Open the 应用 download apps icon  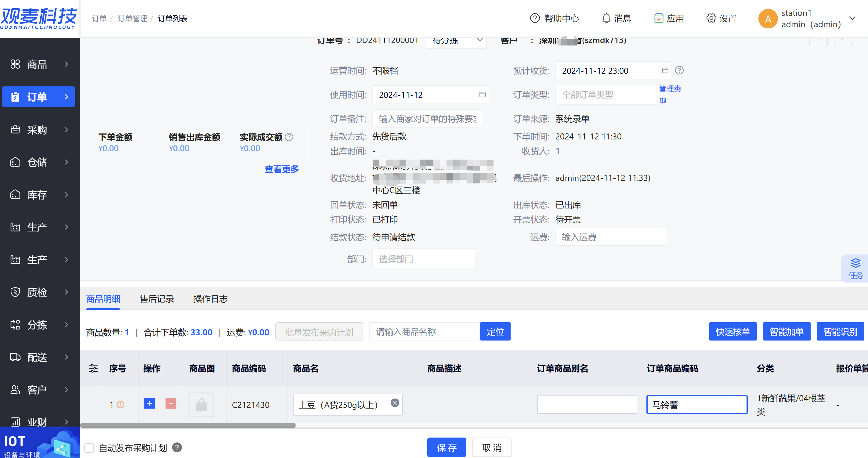click(x=658, y=18)
